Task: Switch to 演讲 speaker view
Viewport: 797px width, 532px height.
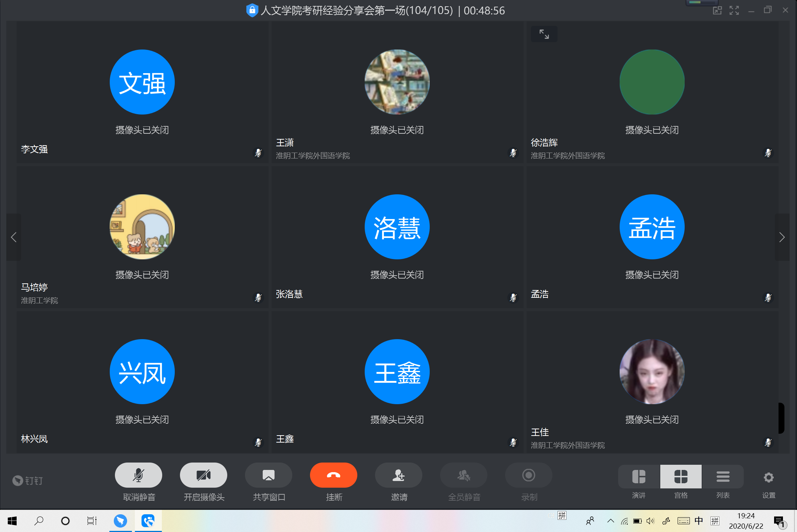Action: pyautogui.click(x=638, y=477)
